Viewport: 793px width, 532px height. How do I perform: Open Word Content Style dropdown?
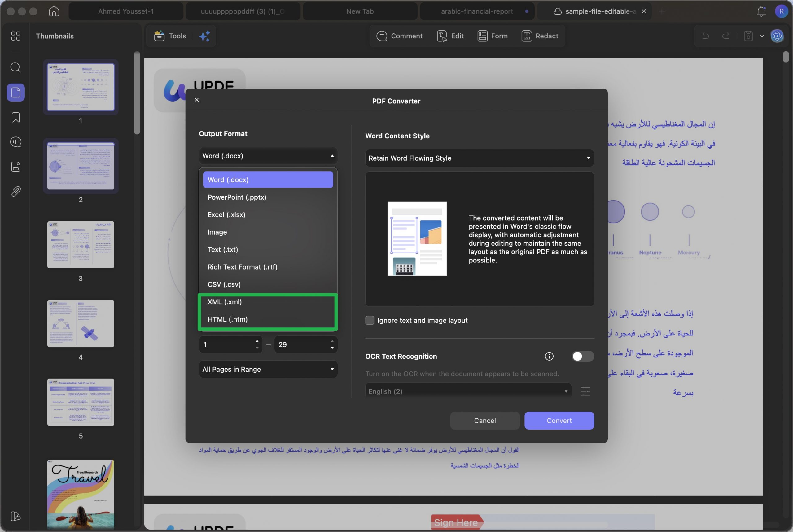(480, 158)
